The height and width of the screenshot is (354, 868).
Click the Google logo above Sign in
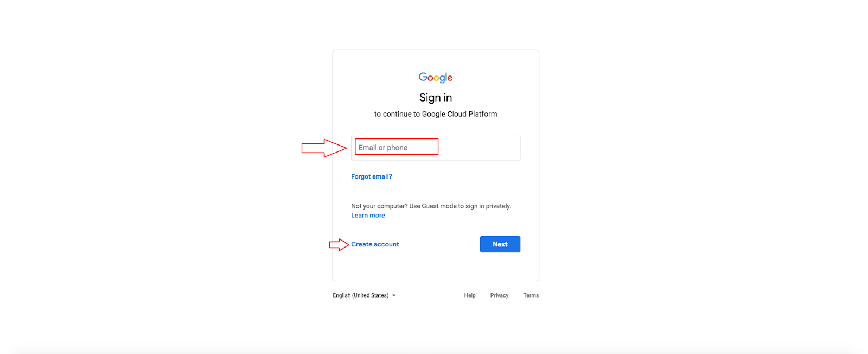pyautogui.click(x=436, y=78)
